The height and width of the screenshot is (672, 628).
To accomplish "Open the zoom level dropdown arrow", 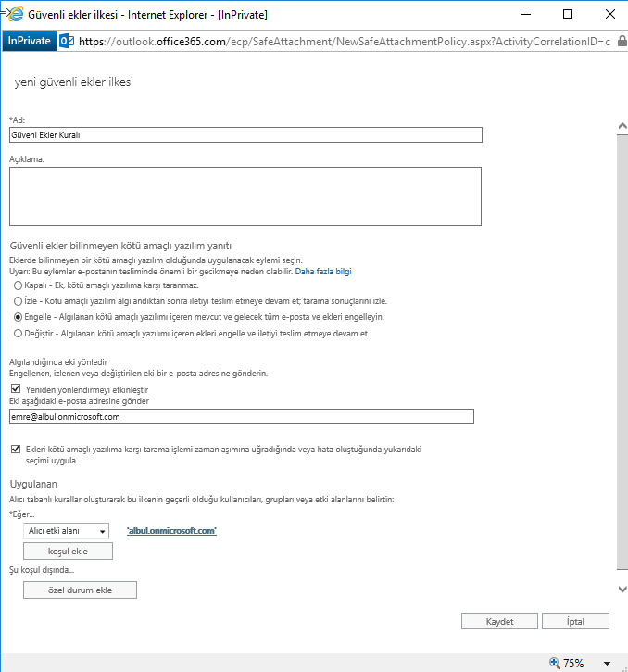I will tap(607, 664).
